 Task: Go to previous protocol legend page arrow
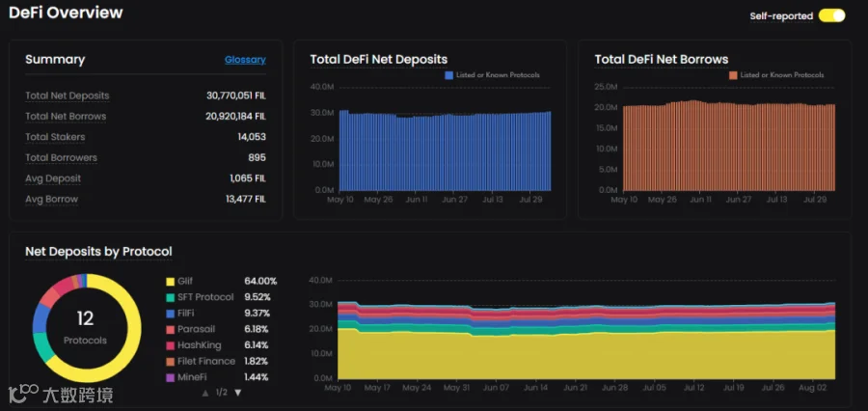tap(205, 392)
